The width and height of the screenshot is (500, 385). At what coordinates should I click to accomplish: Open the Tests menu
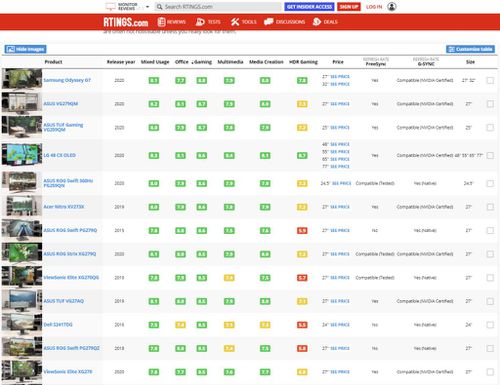(x=208, y=22)
